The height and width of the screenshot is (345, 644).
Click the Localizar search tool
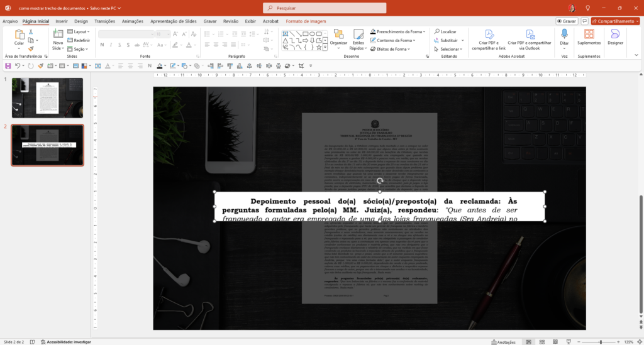click(x=445, y=31)
